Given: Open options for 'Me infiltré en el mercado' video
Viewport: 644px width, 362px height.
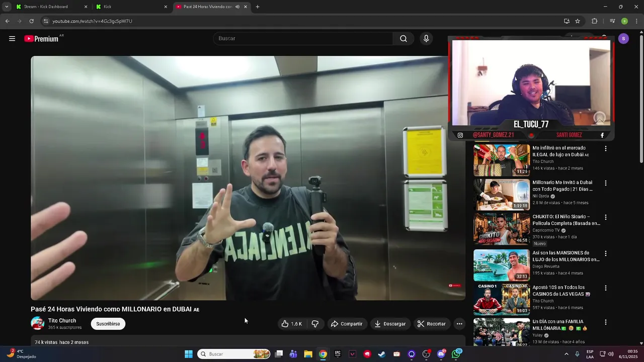Looking at the screenshot, I should pos(606,149).
